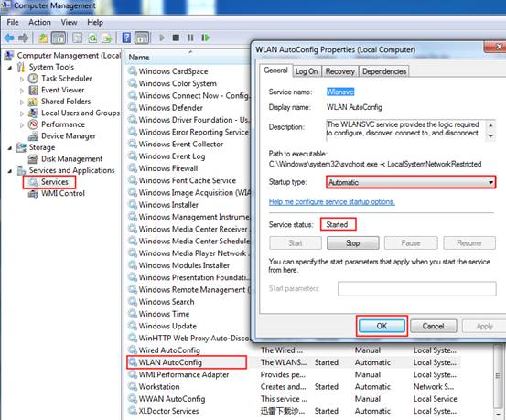Open the Action menu
The image size is (506, 420).
(x=39, y=22)
